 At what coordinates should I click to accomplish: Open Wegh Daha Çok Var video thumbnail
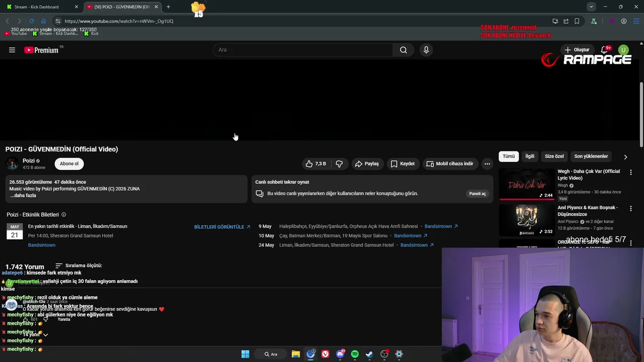526,184
